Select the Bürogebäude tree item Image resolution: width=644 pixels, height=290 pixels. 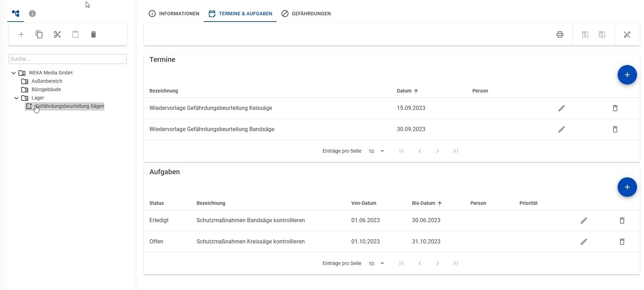coord(46,89)
